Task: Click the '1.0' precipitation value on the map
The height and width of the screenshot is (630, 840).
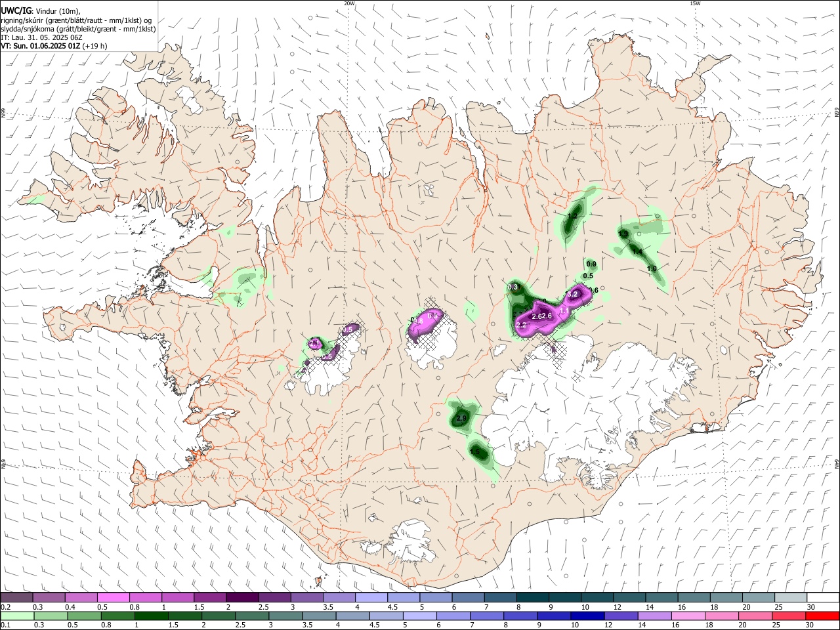Action: [x=652, y=269]
